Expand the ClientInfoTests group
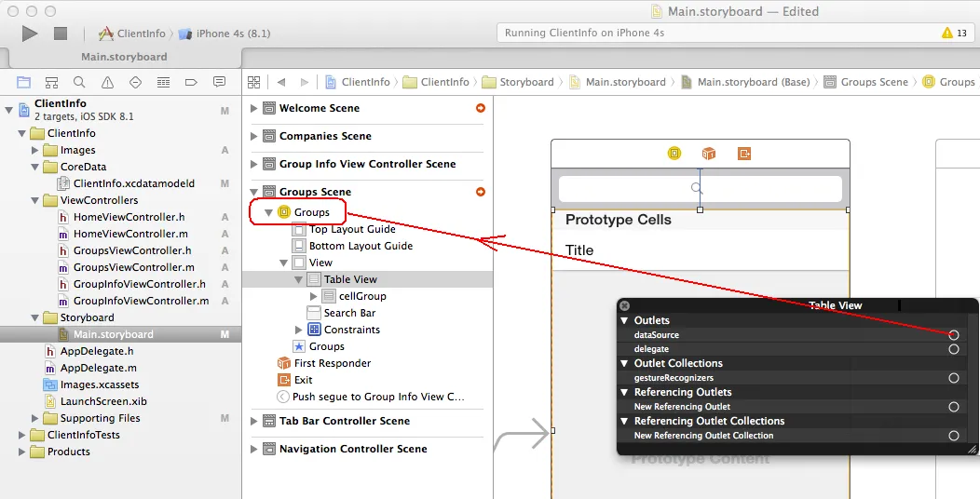 21,435
